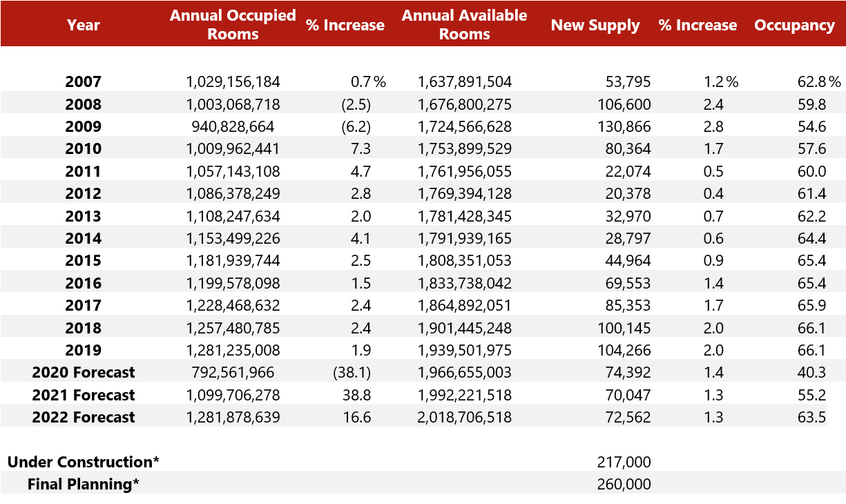Click the 2020 Forecast row label
Image resolution: width=846 pixels, height=504 pixels.
point(84,373)
